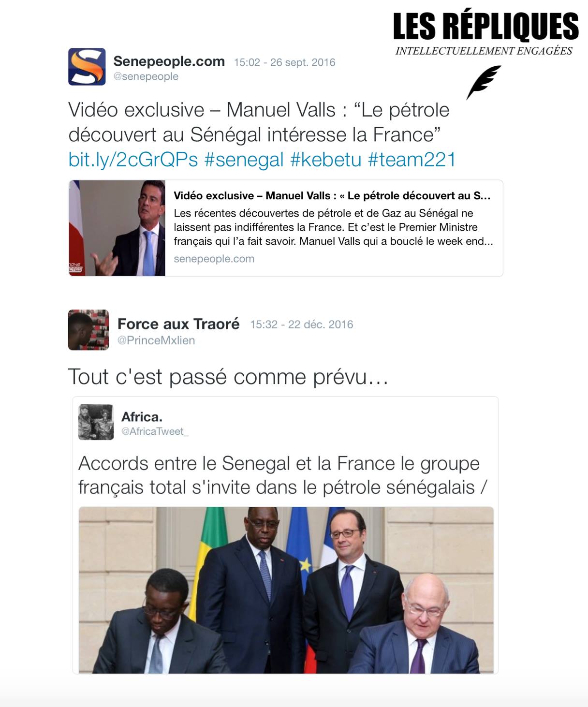The width and height of the screenshot is (588, 707).
Task: Click the Les Répliques feather logo
Action: 484,83
